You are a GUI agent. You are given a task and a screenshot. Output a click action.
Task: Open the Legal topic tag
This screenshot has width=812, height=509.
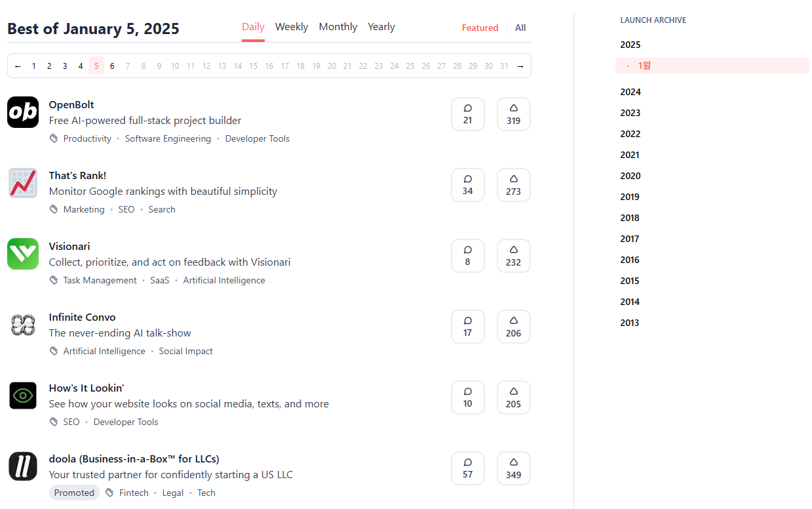(173, 493)
